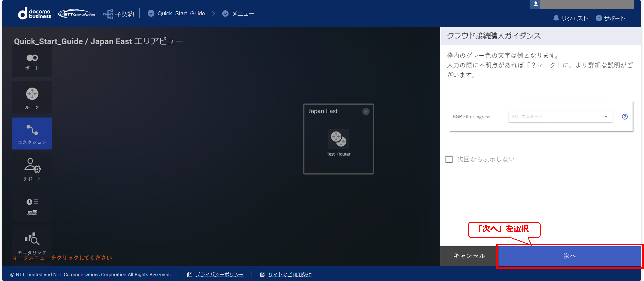Open the リクエスト bell notifications
This screenshot has height=281, width=644.
click(x=570, y=18)
